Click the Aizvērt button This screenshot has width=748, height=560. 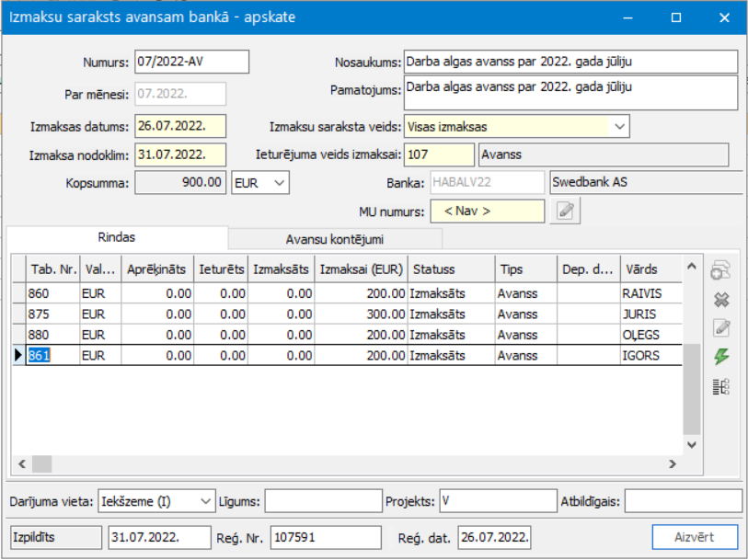point(695,538)
